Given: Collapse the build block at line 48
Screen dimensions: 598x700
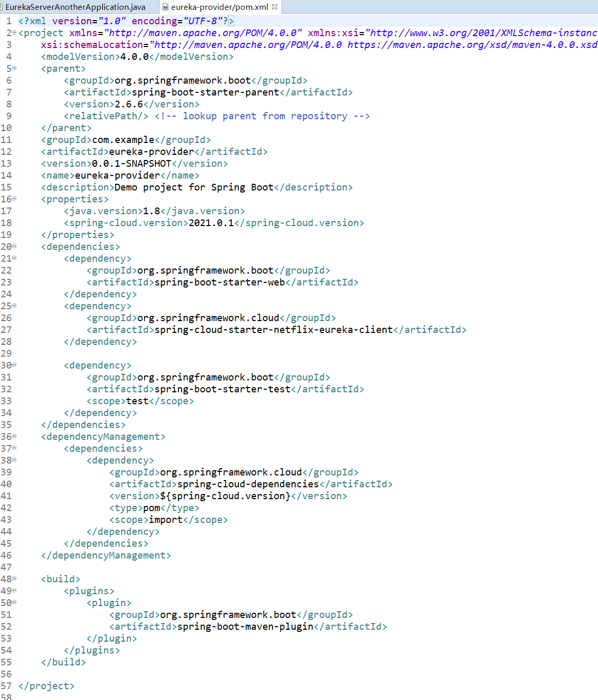Looking at the screenshot, I should (x=14, y=579).
